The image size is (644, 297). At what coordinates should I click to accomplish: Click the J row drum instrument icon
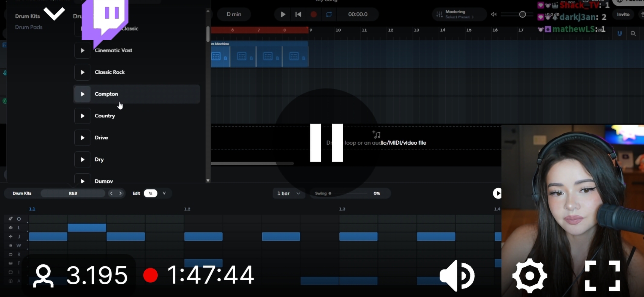point(10,237)
